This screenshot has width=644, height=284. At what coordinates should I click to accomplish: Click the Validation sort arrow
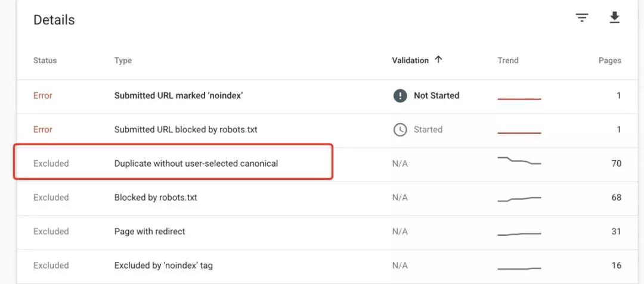click(438, 60)
